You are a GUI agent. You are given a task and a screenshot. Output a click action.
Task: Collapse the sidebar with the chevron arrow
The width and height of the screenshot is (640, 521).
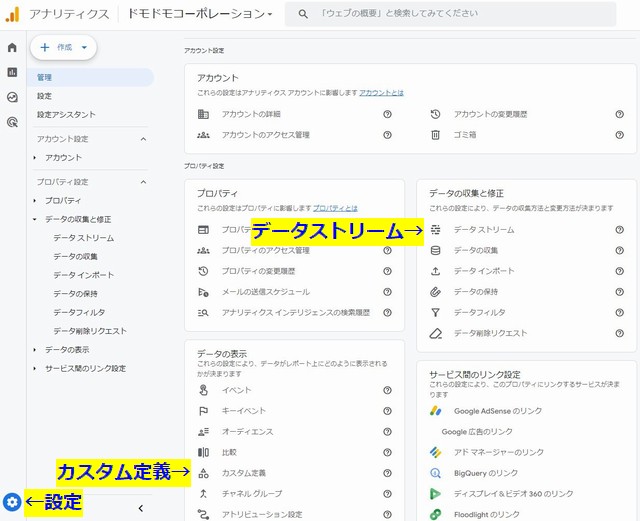(140, 508)
